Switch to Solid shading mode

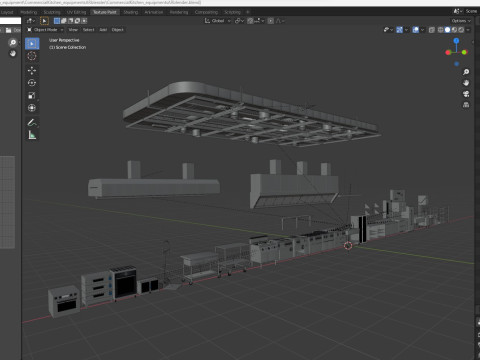[x=447, y=30]
